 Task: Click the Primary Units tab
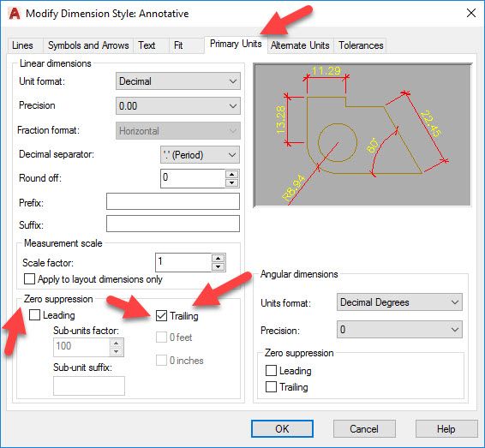pos(236,45)
